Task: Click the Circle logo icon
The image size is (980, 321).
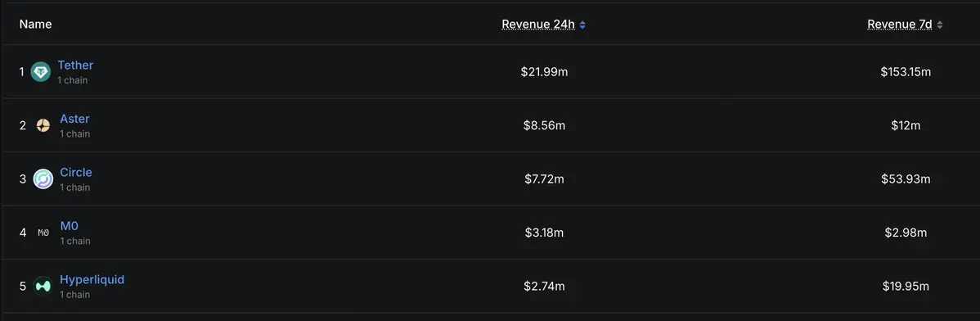Action: (43, 179)
